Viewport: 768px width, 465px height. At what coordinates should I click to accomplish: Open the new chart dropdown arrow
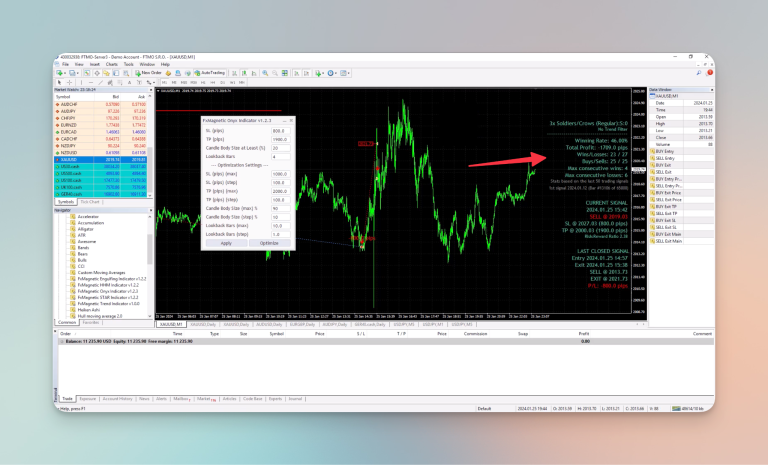pos(64,73)
